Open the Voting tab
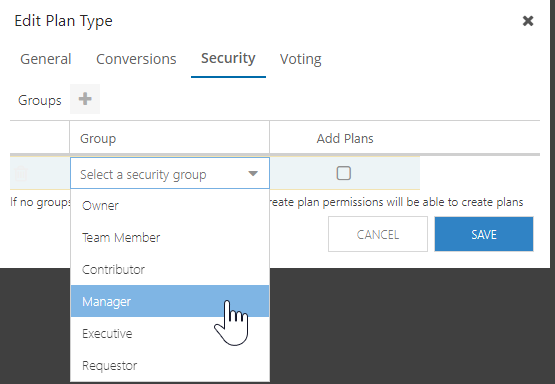Viewport: 555px width, 384px height. coord(301,59)
